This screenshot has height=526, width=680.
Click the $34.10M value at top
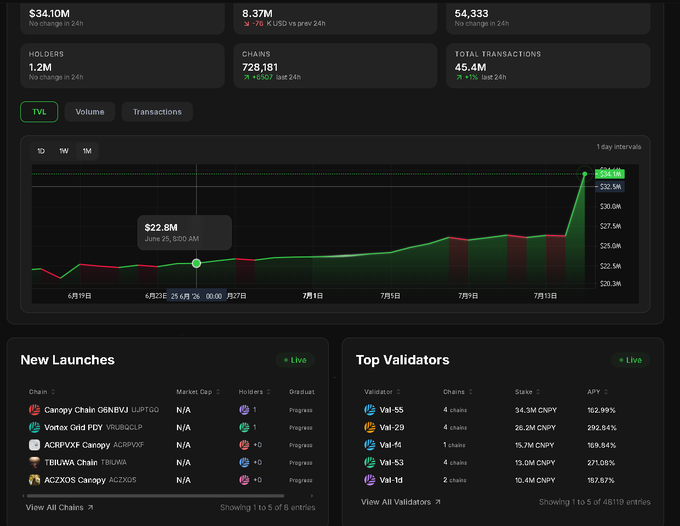49,13
